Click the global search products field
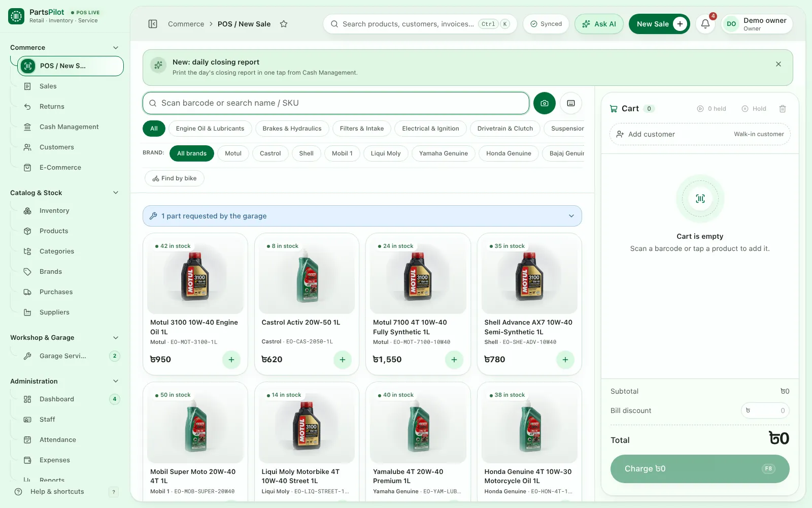Image resolution: width=812 pixels, height=508 pixels. pos(420,24)
